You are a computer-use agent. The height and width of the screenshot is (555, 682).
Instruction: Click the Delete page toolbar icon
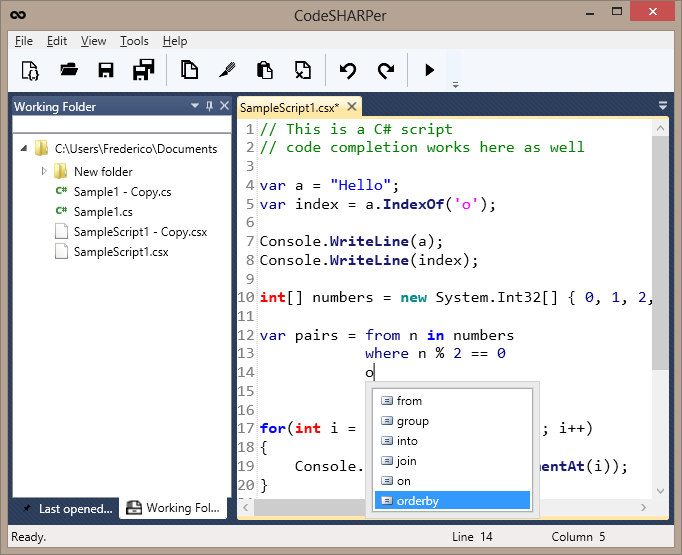(303, 70)
